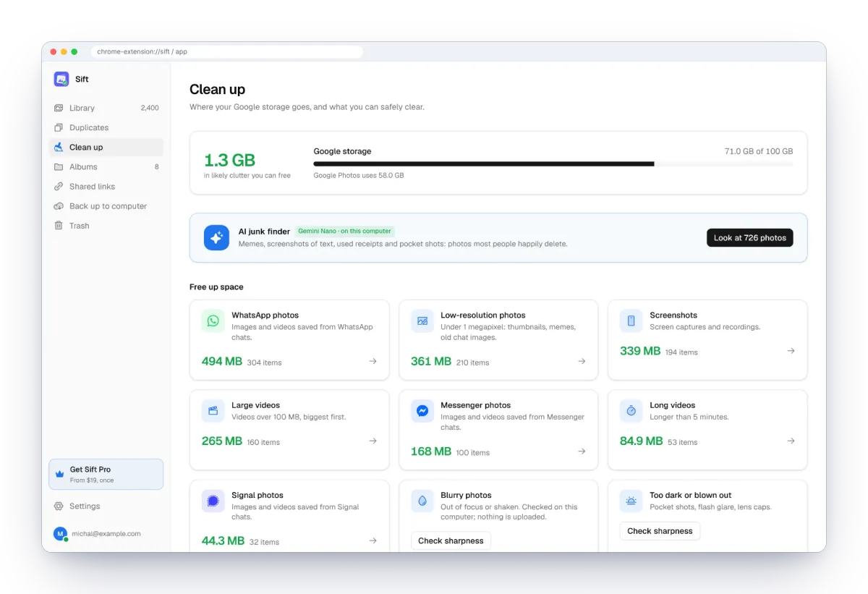This screenshot has height=594, width=868.
Task: Click the Get Sift Pro crown icon
Action: coord(60,475)
